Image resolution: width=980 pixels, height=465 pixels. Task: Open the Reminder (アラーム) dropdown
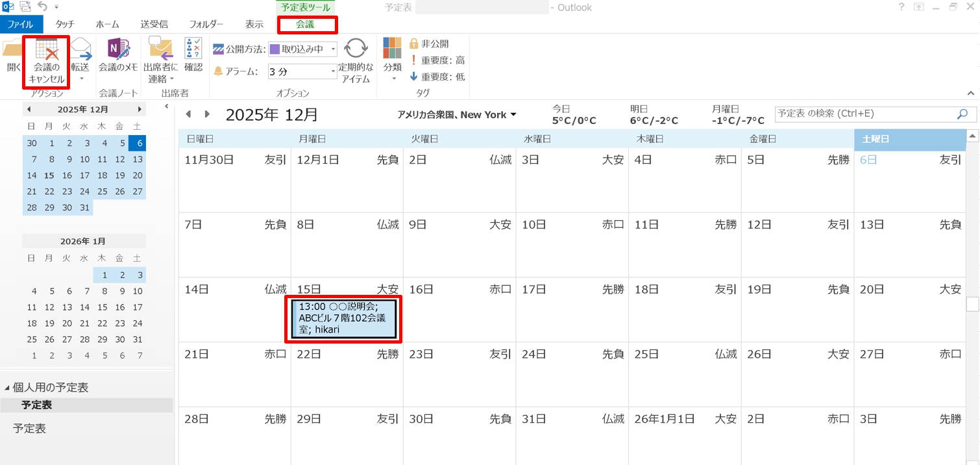pyautogui.click(x=333, y=71)
